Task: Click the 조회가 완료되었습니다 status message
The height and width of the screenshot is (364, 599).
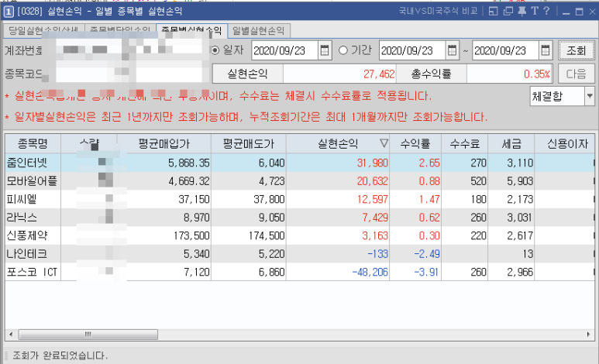Action: (60, 355)
